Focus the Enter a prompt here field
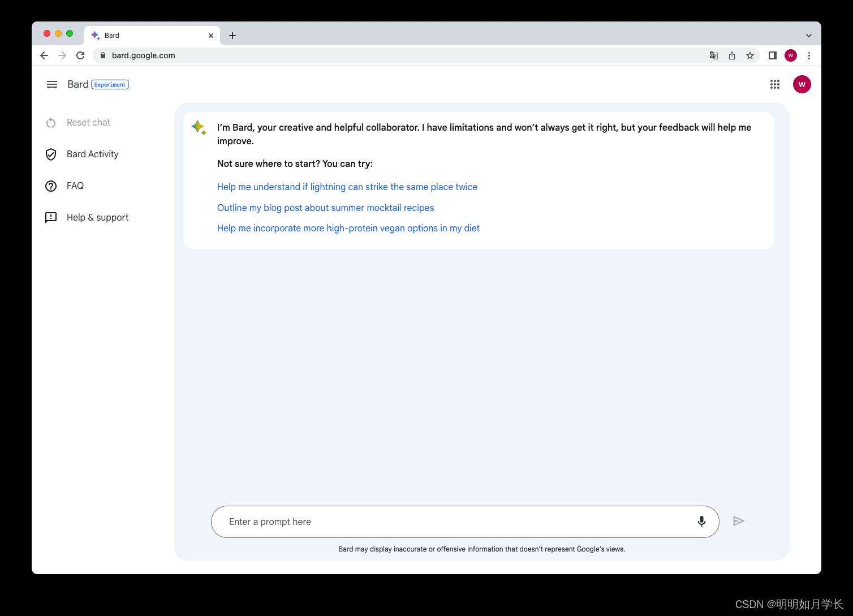This screenshot has height=616, width=853. pos(465,522)
